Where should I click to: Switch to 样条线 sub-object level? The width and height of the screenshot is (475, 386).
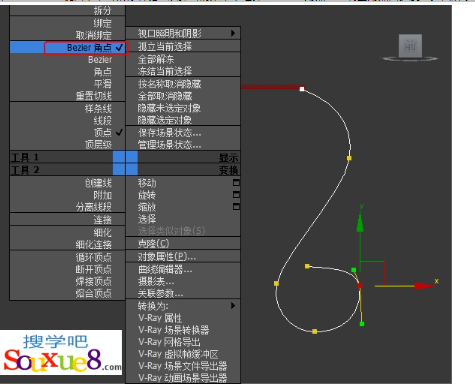[67, 108]
